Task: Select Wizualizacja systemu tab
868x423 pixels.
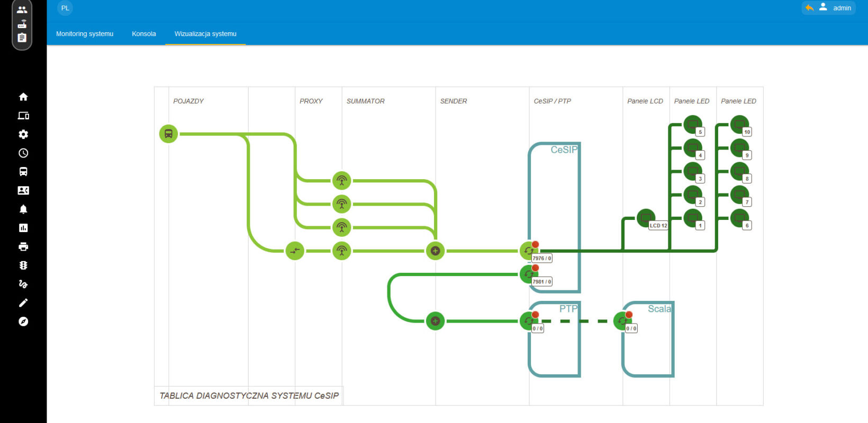Action: (x=205, y=34)
